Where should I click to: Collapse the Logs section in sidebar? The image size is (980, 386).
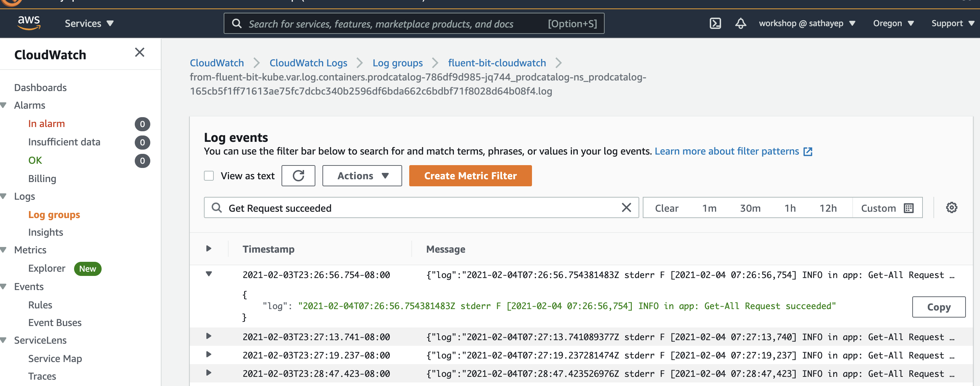4,197
